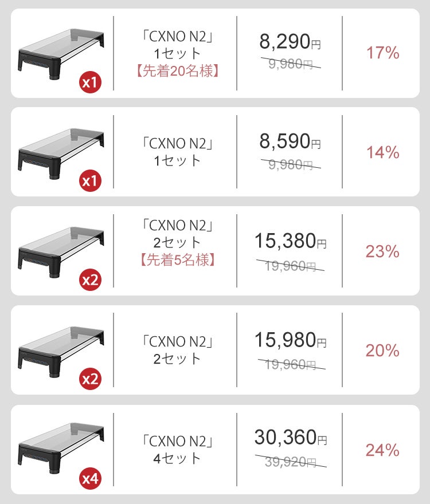
Task: Click the 「CXNO N2」 4セット title
Action: tap(178, 449)
